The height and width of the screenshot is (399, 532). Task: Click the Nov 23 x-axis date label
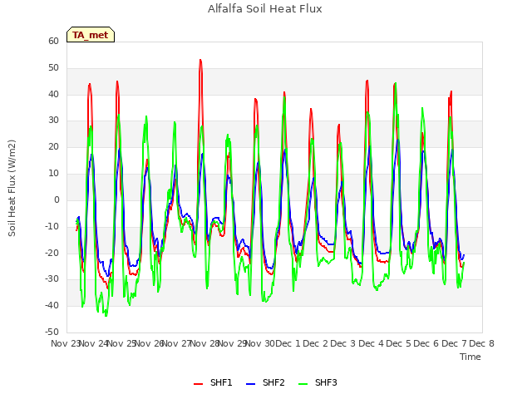click(x=65, y=343)
